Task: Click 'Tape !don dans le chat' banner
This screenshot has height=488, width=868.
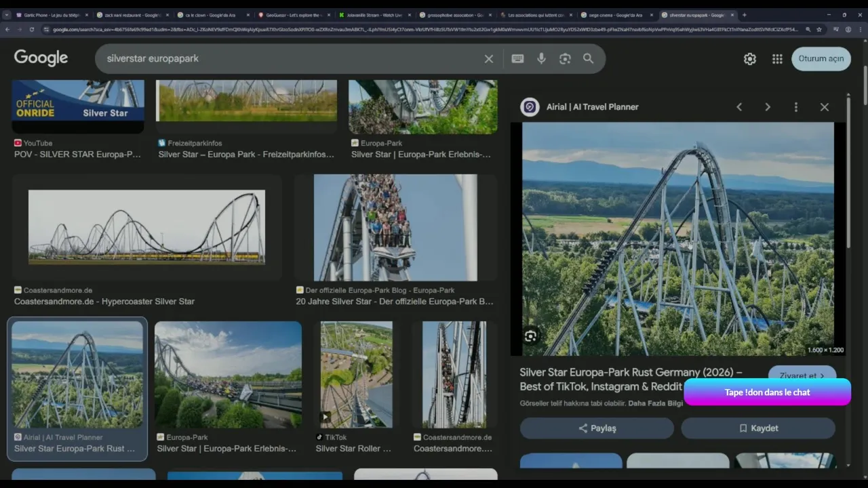Action: coord(768,392)
